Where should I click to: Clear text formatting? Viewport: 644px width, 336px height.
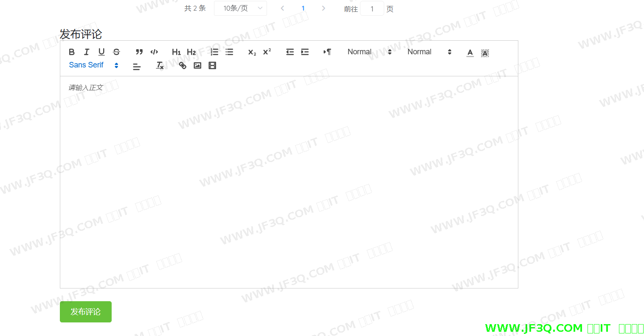160,65
